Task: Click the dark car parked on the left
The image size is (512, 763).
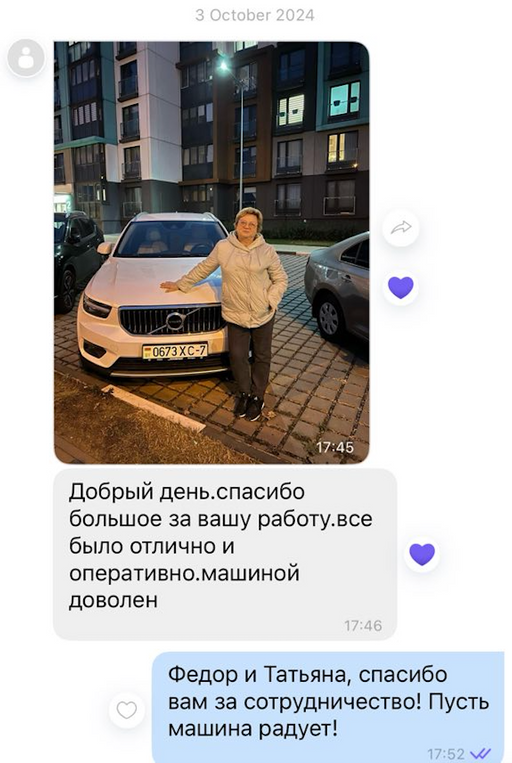Action: point(77,260)
